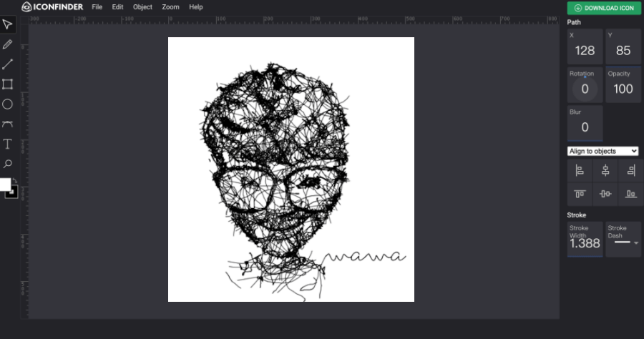Viewport: 644px width, 339px height.
Task: Select the Pencil drawing tool
Action: (x=7, y=44)
